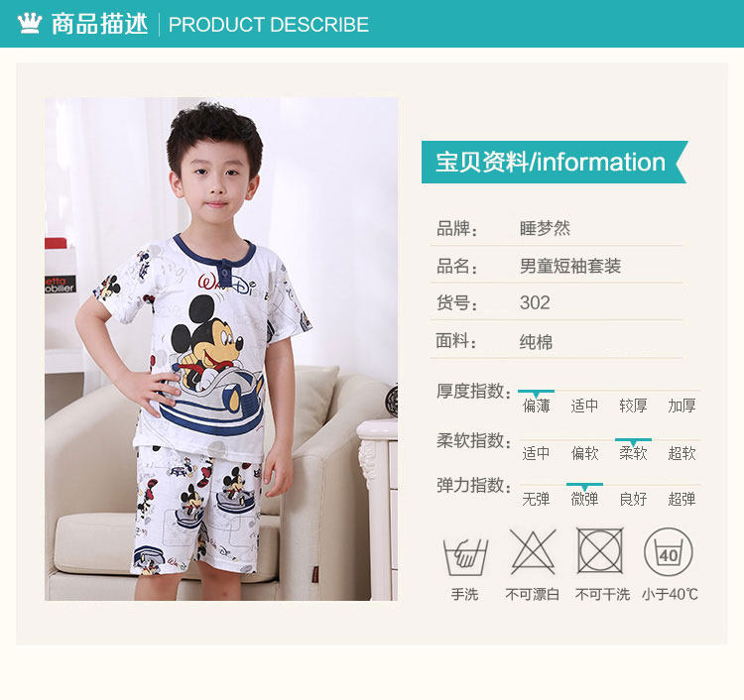The image size is (744, 700).
Task: Select 超软 softness option
Action: point(682,453)
